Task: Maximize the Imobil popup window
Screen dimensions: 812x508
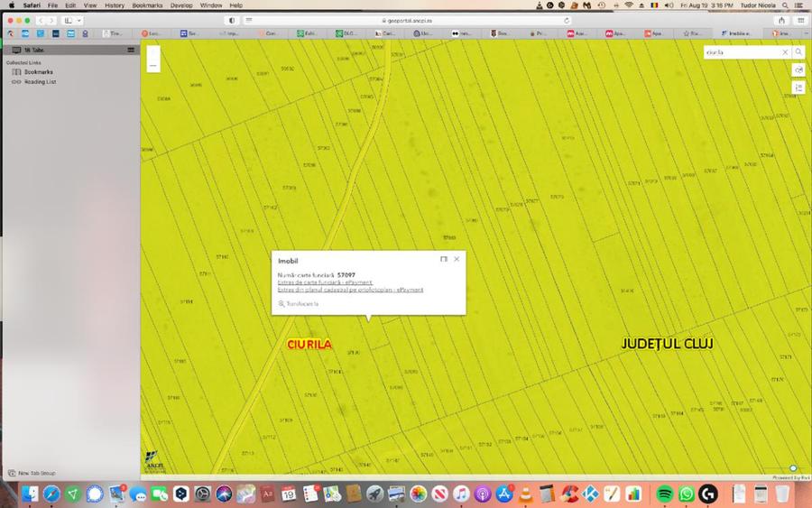Action: click(444, 259)
